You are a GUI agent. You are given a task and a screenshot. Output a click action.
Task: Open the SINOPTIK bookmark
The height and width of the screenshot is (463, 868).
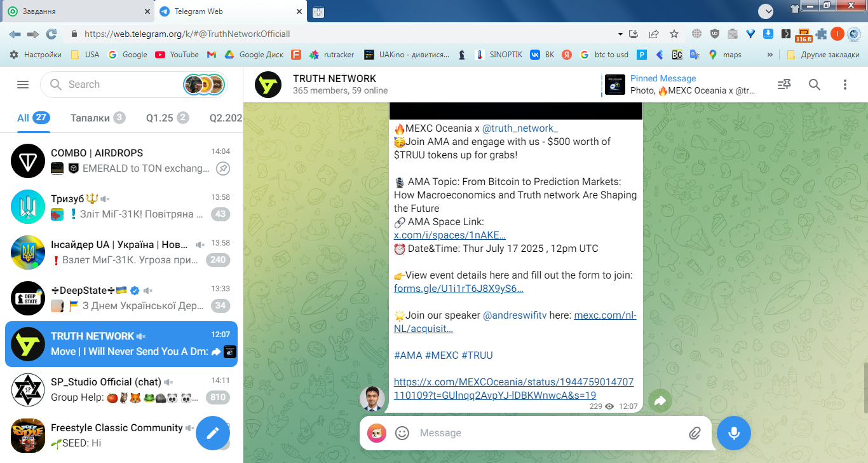pyautogui.click(x=499, y=55)
